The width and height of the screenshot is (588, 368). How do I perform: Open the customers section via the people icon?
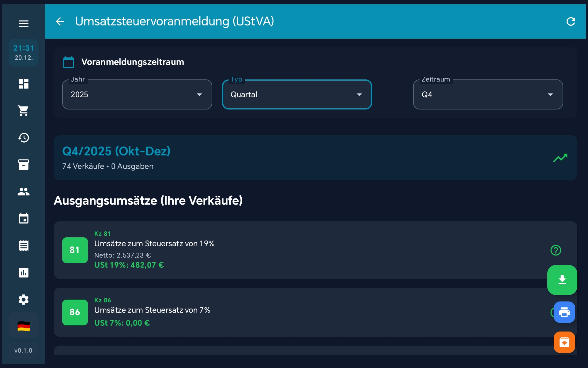(x=24, y=192)
